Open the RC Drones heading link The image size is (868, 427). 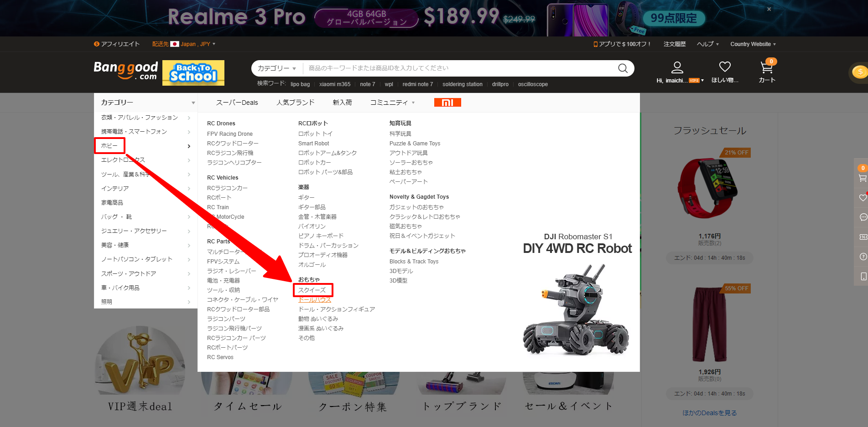[221, 123]
